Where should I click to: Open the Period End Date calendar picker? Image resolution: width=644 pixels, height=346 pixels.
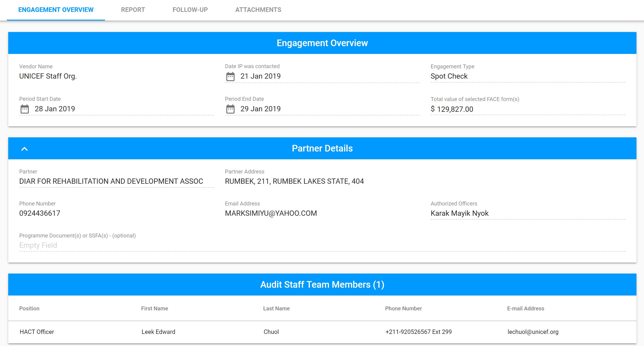click(230, 109)
